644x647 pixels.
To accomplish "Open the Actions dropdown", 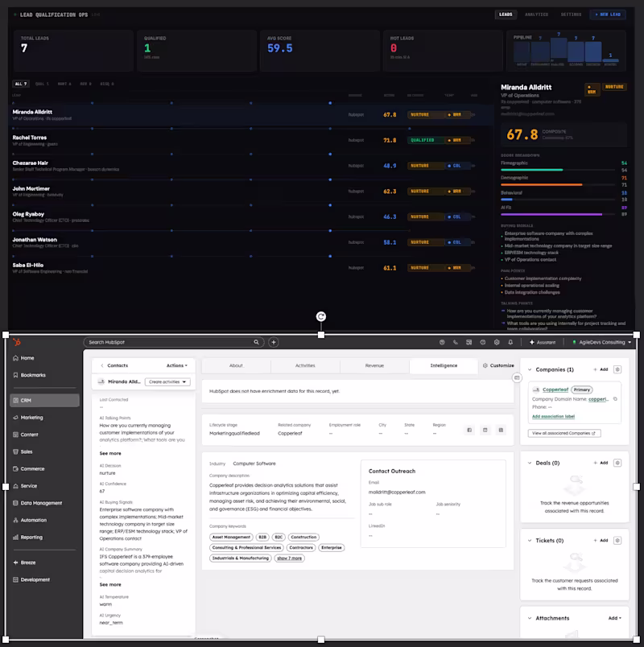I will 176,365.
